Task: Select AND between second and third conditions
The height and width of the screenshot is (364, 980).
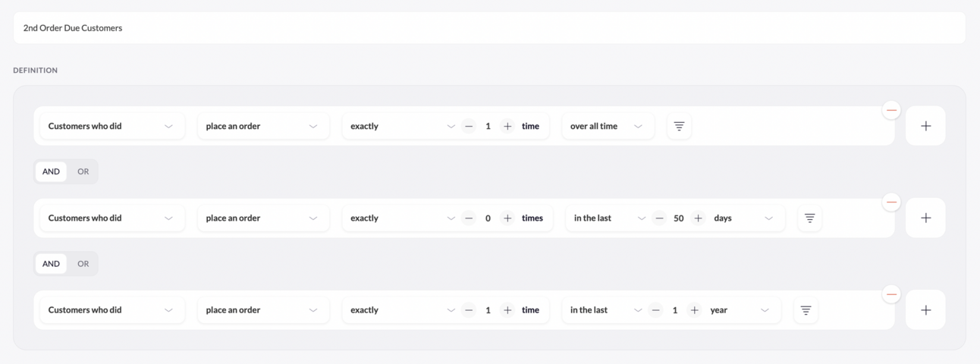Action: pos(51,264)
